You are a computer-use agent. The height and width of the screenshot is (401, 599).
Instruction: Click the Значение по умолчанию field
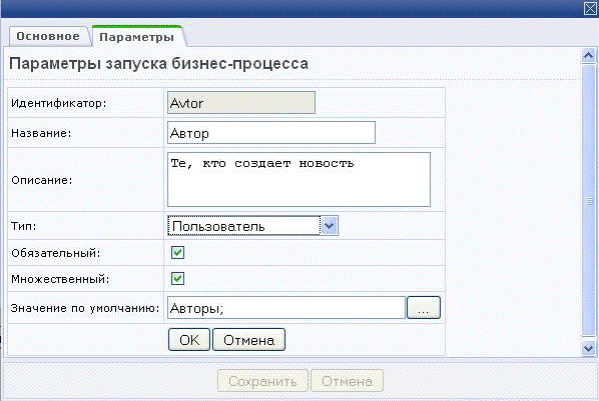[x=286, y=308]
